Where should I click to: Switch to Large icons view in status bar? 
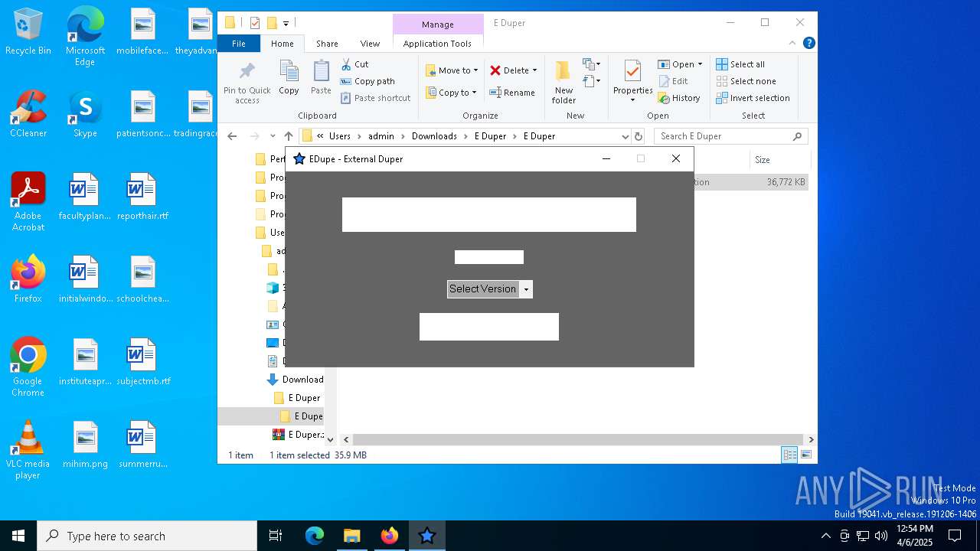point(805,455)
